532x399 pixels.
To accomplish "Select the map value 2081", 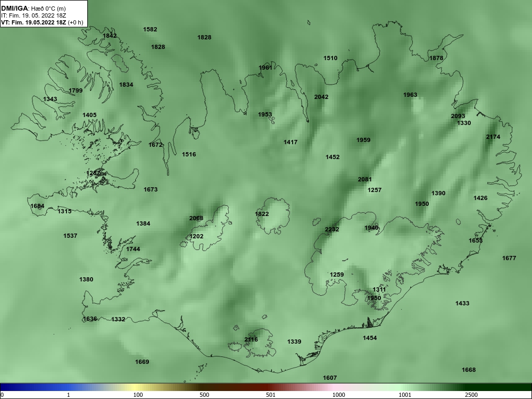I will click(x=364, y=179).
